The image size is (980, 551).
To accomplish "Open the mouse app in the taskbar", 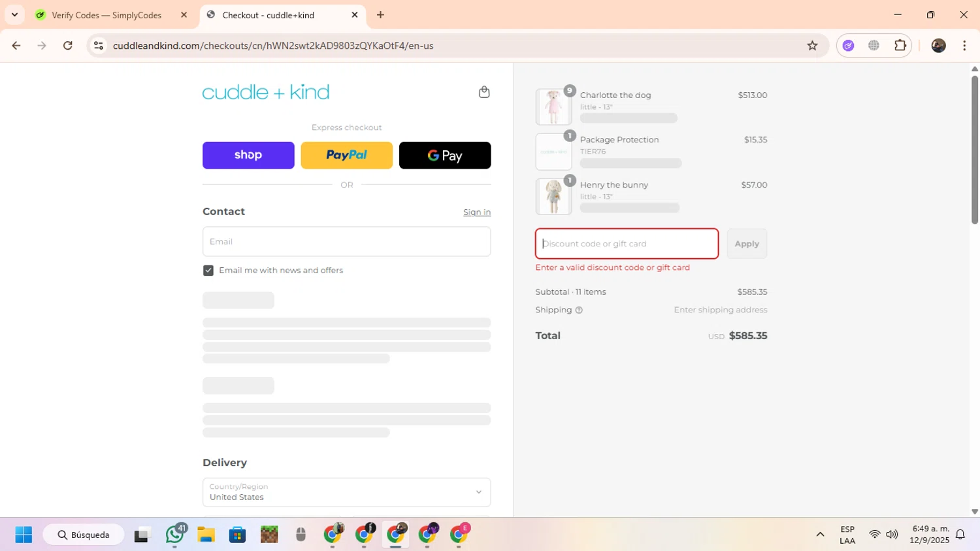I will coord(301,535).
